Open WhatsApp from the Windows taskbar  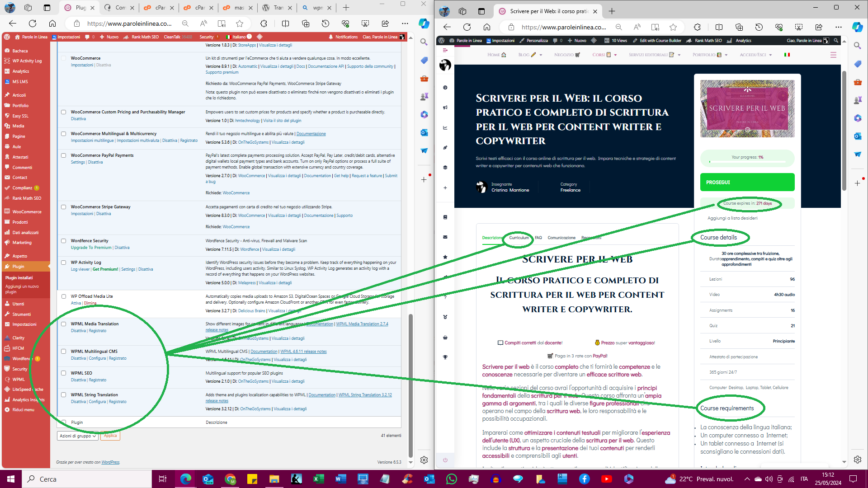point(451,479)
